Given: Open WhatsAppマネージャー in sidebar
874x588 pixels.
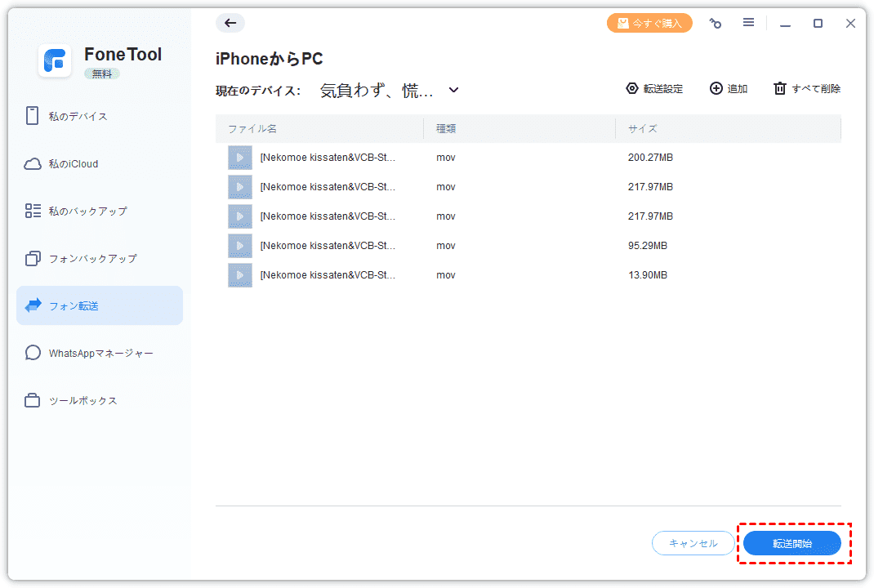Looking at the screenshot, I should [100, 353].
